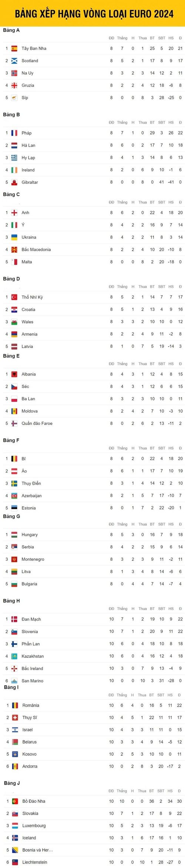This screenshot has height=868, width=185.
Task: Click the Croatia team name
Action: point(28,309)
